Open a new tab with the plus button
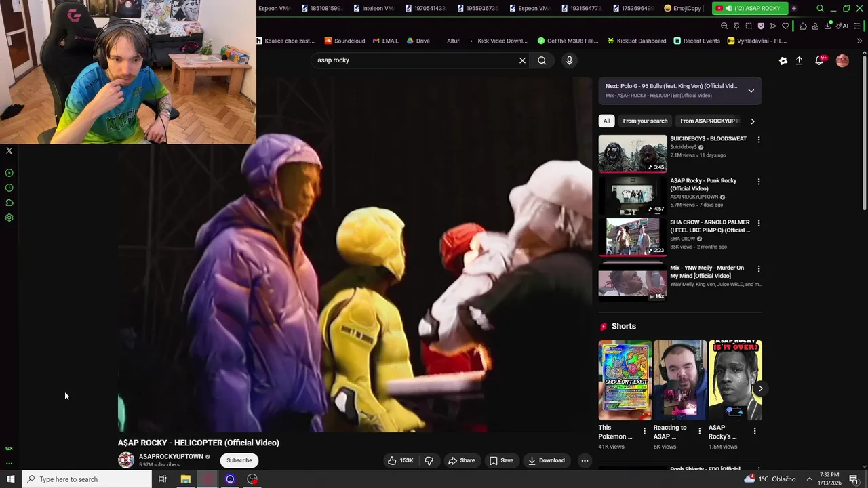This screenshot has width=868, height=488. click(x=793, y=8)
